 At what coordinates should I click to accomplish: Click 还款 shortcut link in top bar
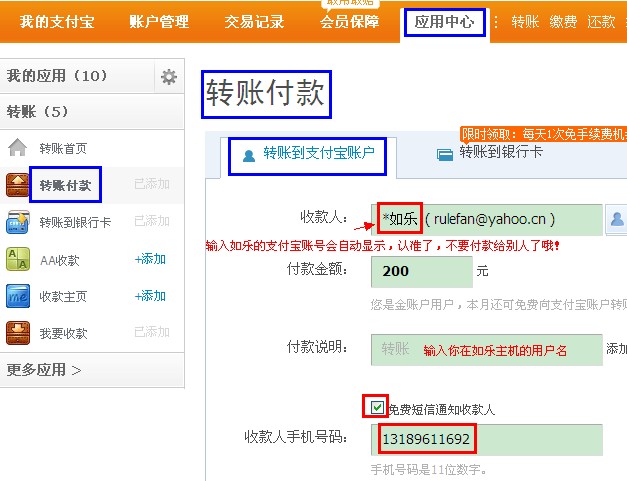click(x=601, y=22)
